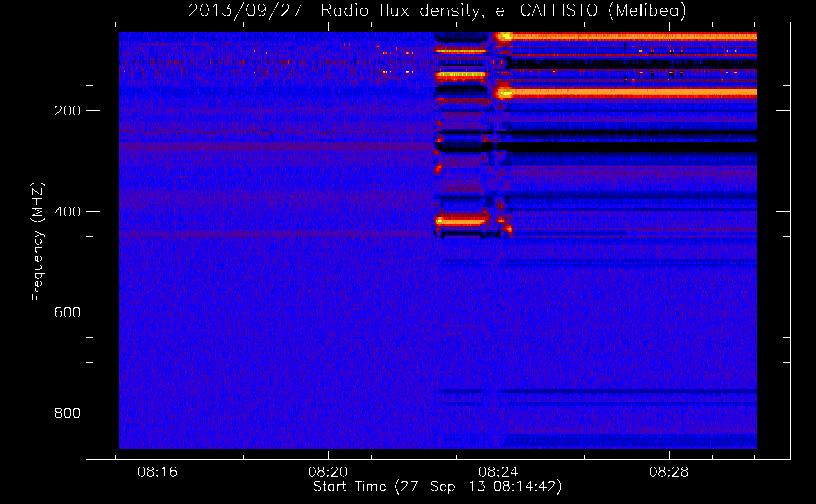Click the 08:20 time tick label

(x=328, y=472)
